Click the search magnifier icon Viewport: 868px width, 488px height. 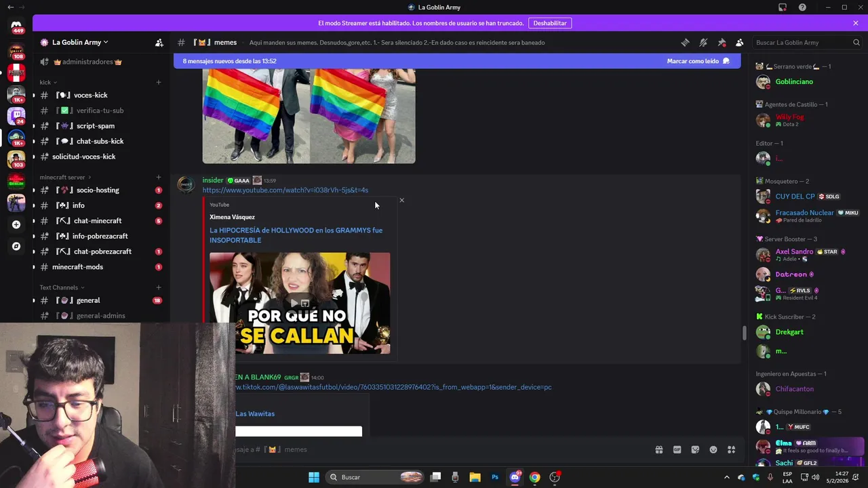click(856, 42)
